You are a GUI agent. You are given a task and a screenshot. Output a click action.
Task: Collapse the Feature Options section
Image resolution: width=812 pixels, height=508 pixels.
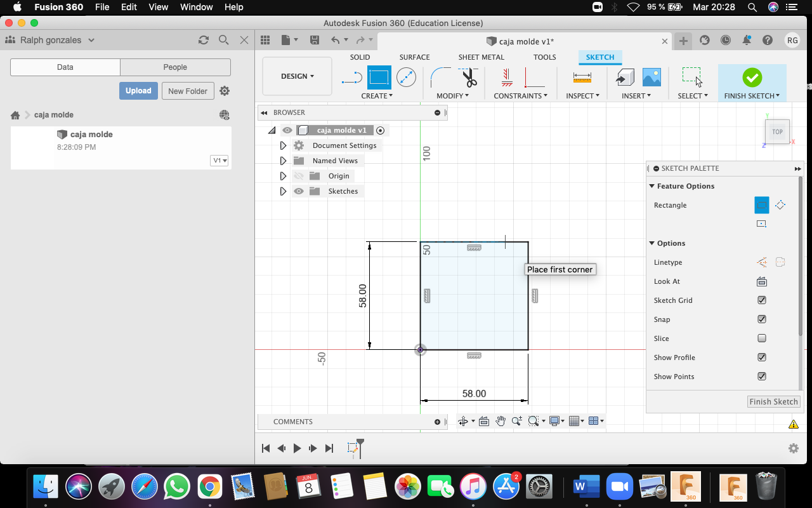pos(652,186)
